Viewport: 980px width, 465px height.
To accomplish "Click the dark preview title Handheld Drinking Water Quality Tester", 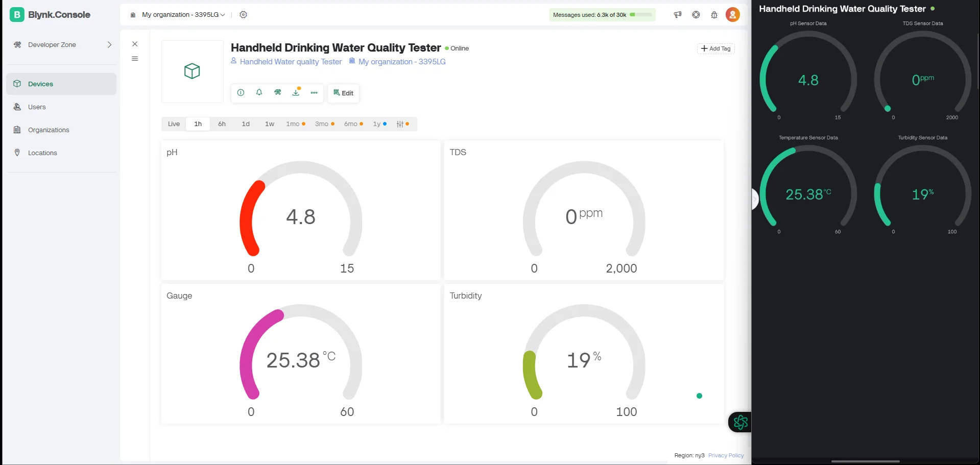I will [x=842, y=9].
